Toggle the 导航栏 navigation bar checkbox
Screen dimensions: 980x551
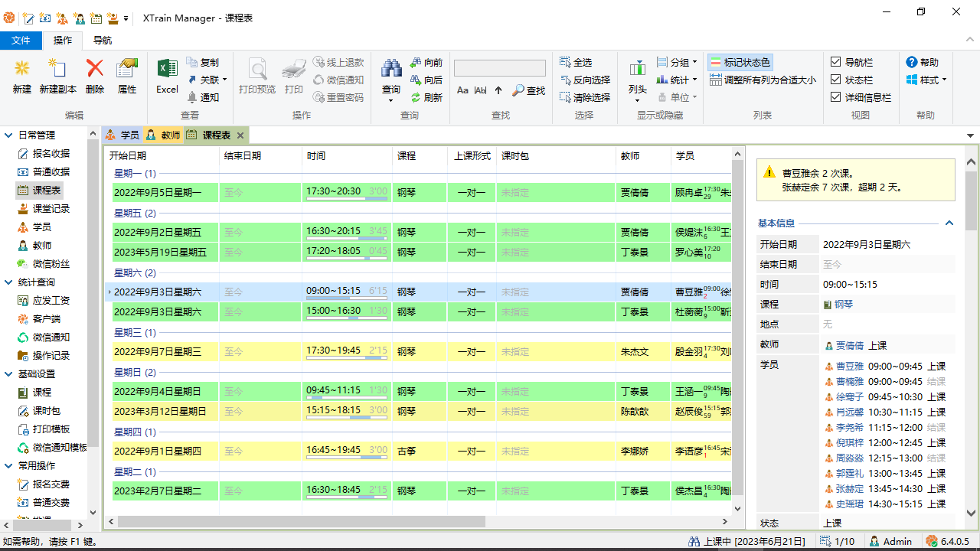[835, 61]
